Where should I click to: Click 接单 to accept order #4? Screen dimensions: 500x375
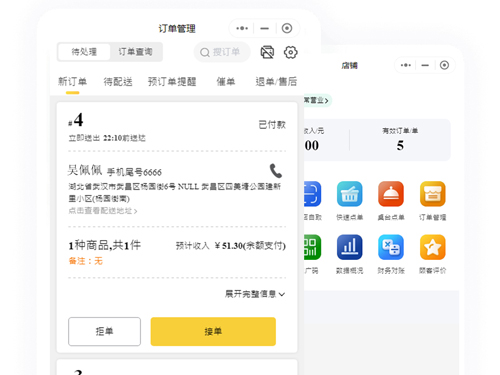coord(213,331)
